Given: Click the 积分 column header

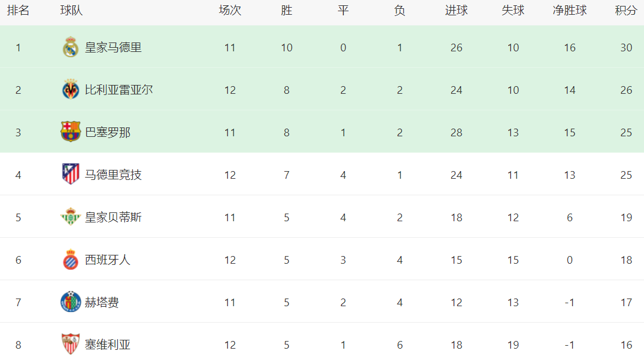Looking at the screenshot, I should [626, 11].
